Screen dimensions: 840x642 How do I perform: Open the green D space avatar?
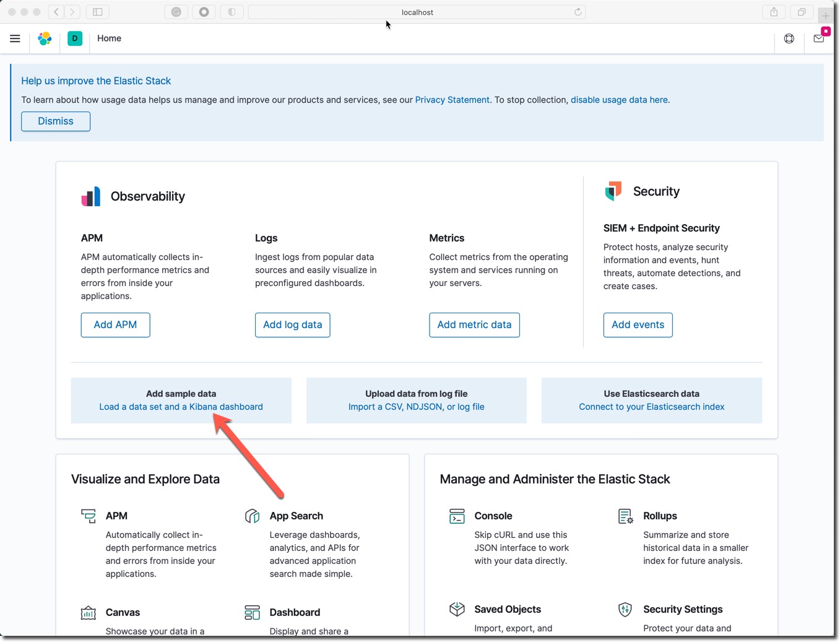pos(75,38)
